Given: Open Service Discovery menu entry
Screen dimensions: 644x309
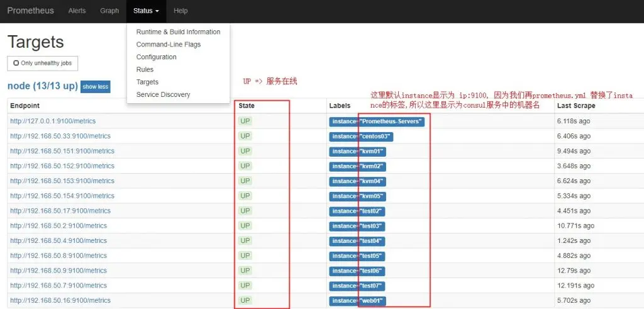Looking at the screenshot, I should pos(163,94).
